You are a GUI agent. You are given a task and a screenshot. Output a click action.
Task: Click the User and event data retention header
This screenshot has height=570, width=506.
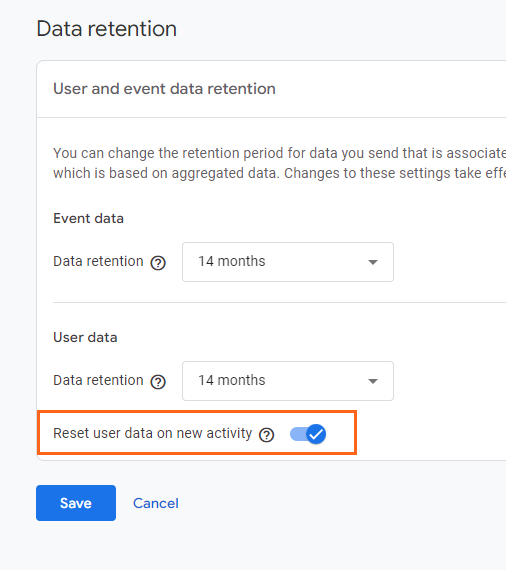click(164, 89)
